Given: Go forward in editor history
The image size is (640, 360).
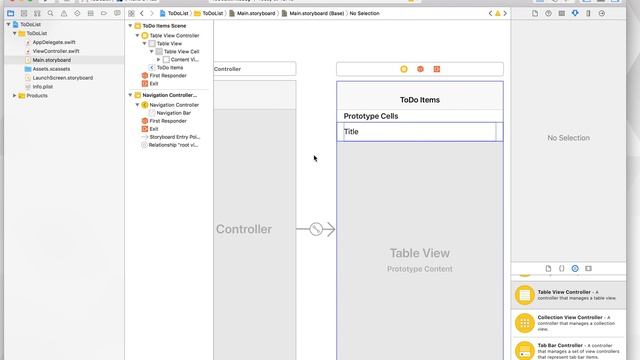Looking at the screenshot, I should 151,13.
